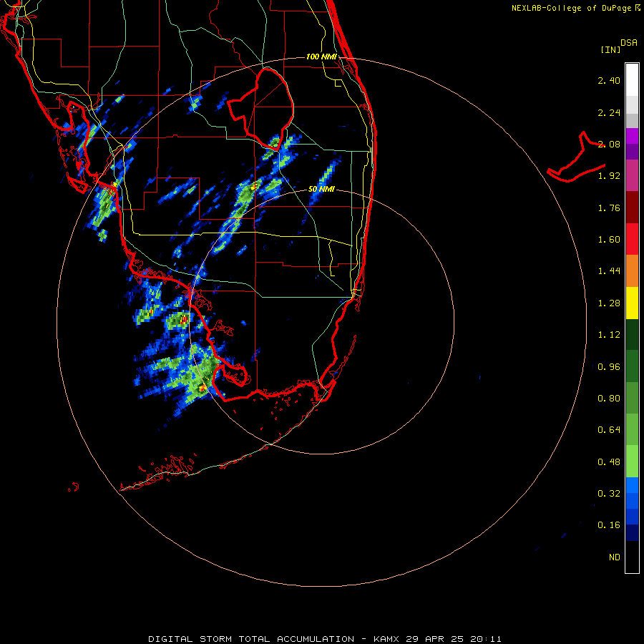Viewport: 644px width, 644px height.
Task: Click the 50 NMI range ring label
Action: click(321, 190)
